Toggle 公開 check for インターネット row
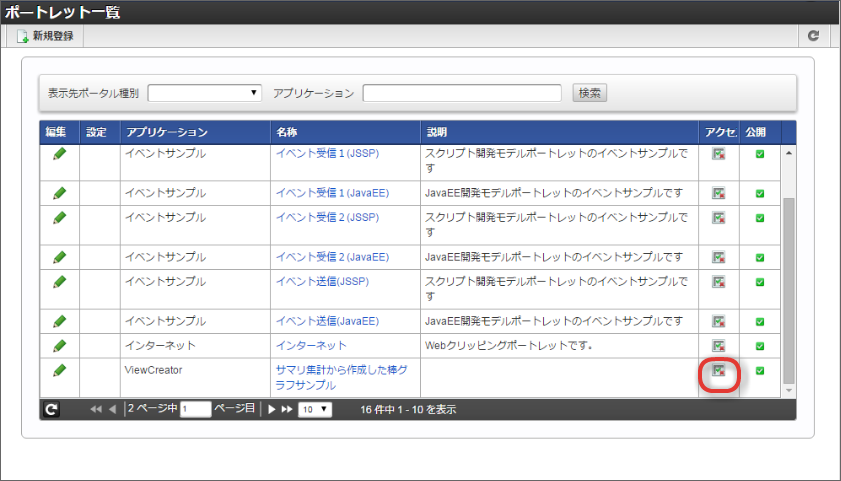Viewport: 841px width, 481px height. (x=760, y=346)
